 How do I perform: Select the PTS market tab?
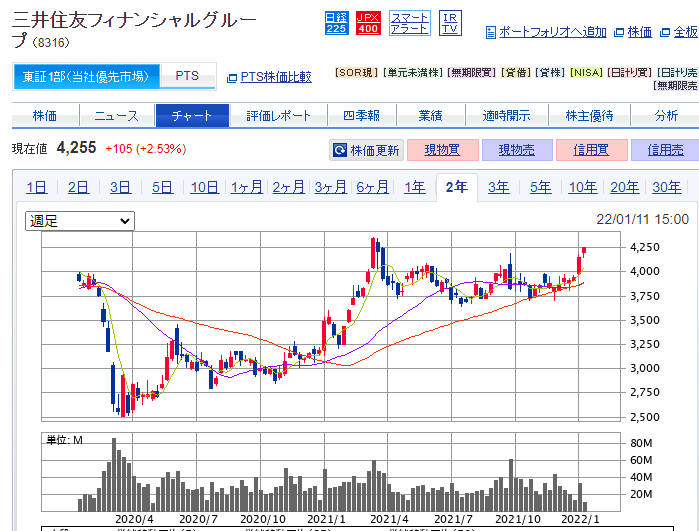pos(187,76)
